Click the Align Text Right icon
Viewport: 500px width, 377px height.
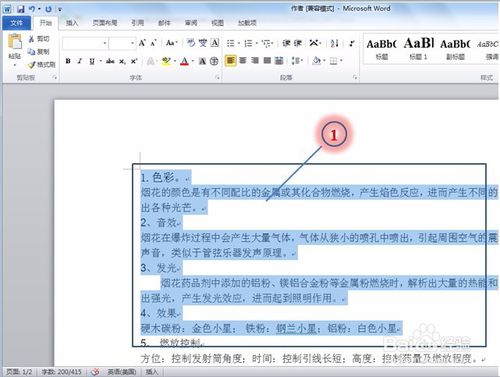click(255, 61)
